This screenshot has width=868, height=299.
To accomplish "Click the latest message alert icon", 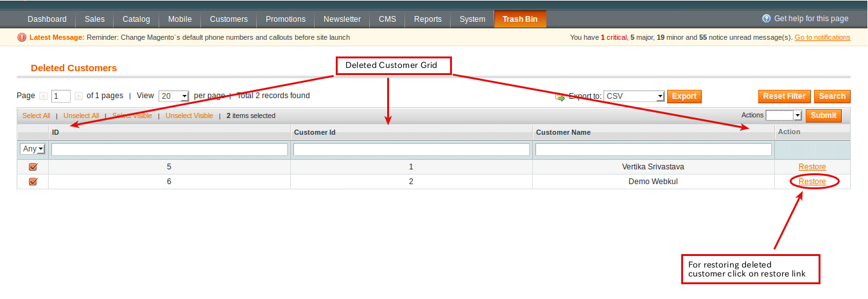I will pyautogui.click(x=22, y=37).
